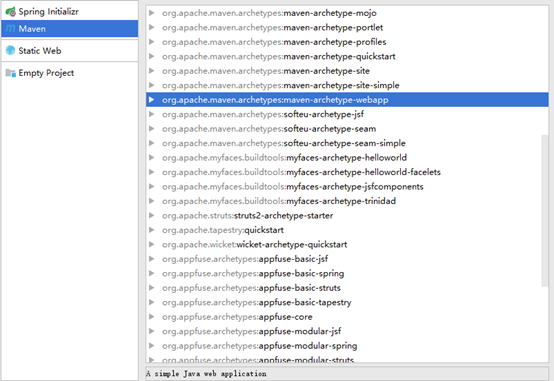Select Static Web project type
The height and width of the screenshot is (381, 554).
click(x=40, y=51)
